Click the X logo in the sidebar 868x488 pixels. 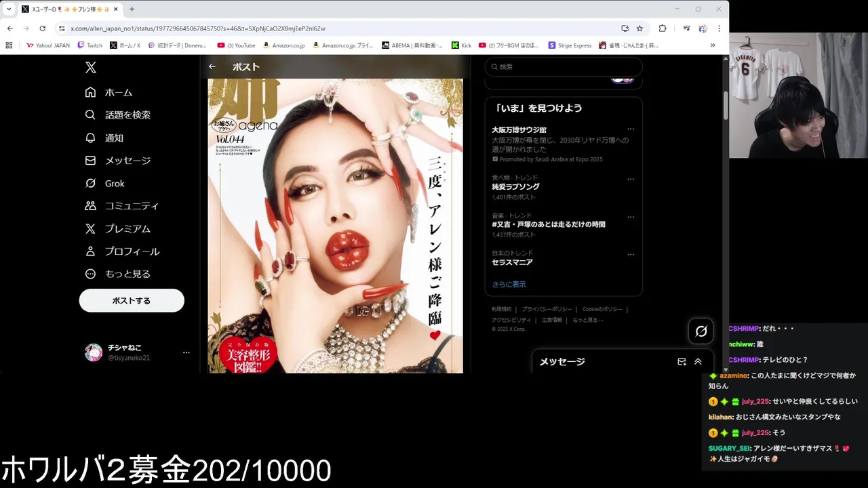91,67
